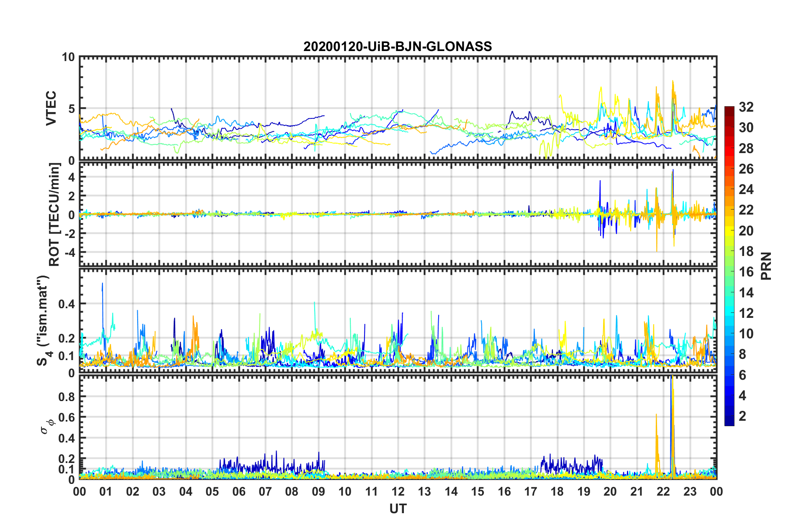This screenshot has height=532, width=796.
Task: Click sigma phi y-tick label 0.6
Action: pyautogui.click(x=67, y=417)
